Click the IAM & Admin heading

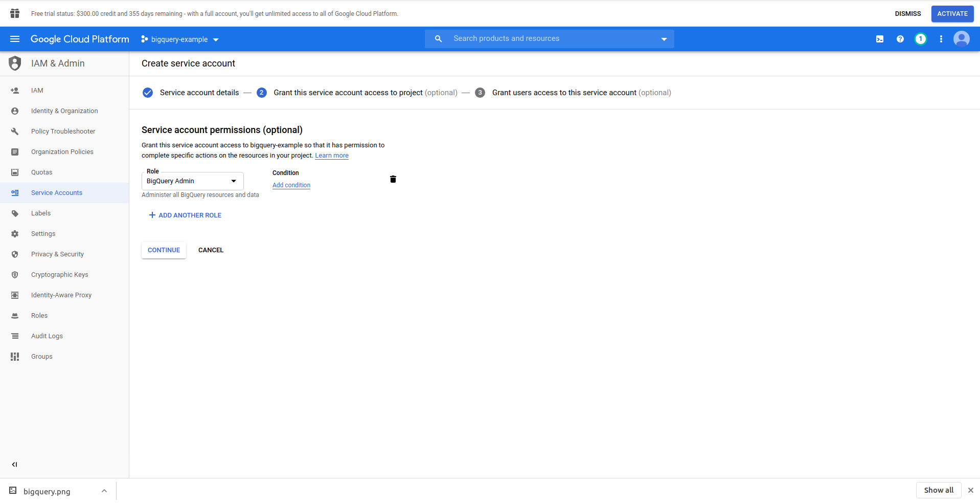click(58, 63)
